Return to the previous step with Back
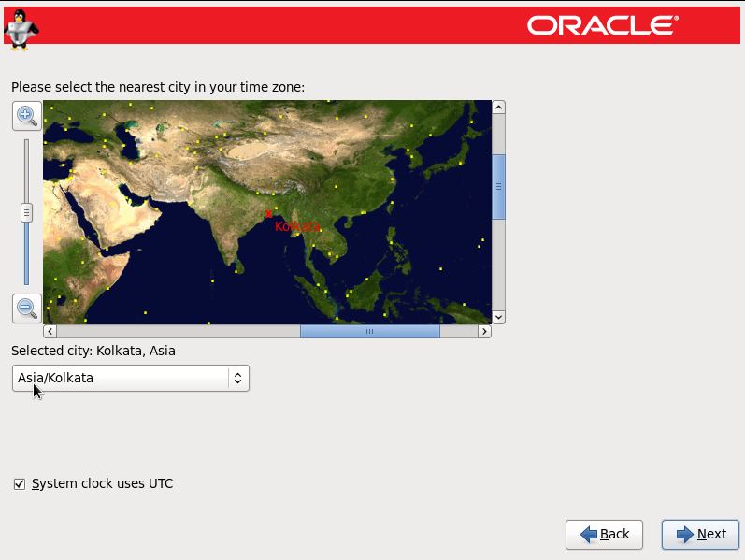Image resolution: width=745 pixels, height=560 pixels. pos(604,534)
